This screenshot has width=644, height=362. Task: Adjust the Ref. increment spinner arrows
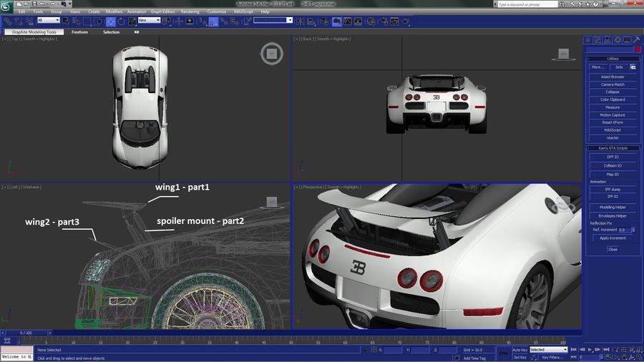pyautogui.click(x=633, y=230)
